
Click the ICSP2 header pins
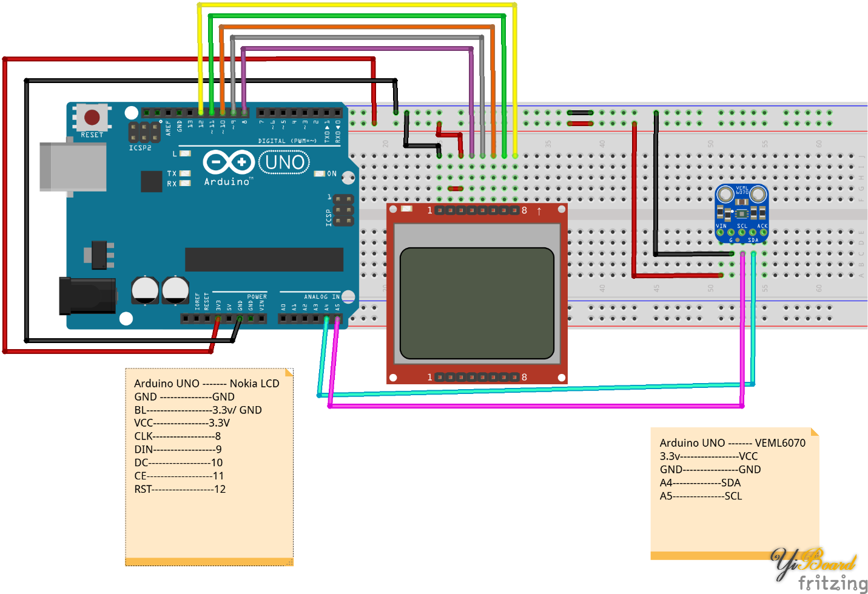click(140, 132)
